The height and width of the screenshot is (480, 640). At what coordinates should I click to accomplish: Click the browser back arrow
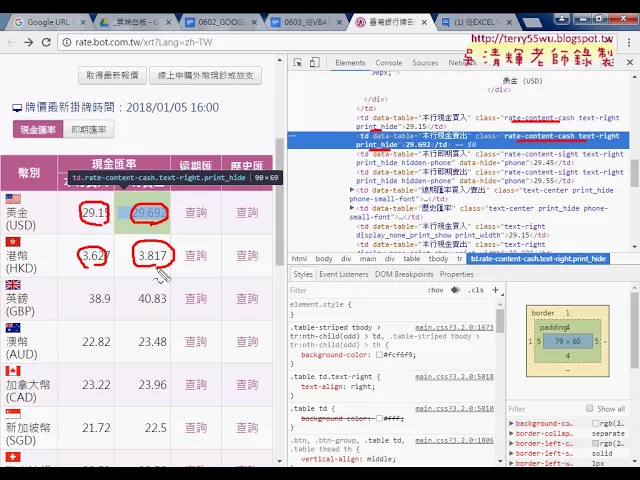[11, 42]
